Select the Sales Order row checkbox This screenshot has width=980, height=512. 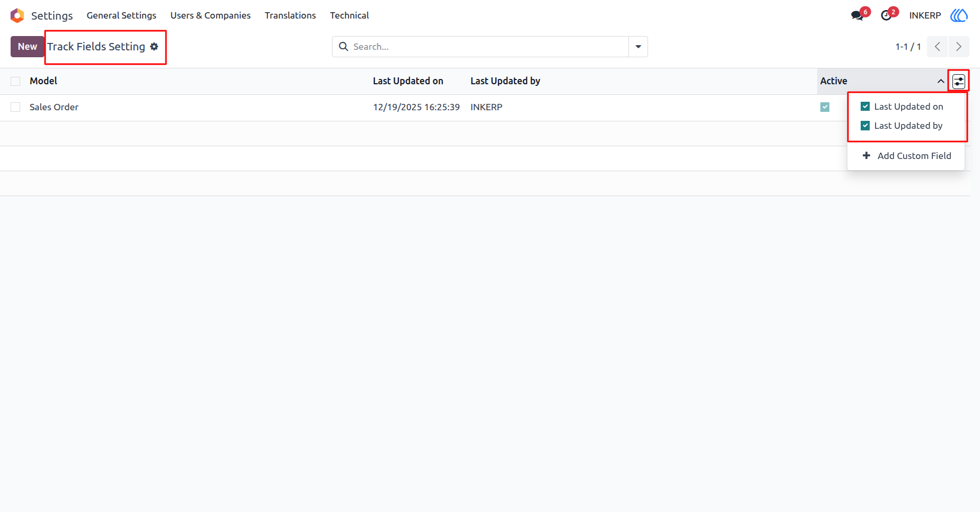click(x=15, y=107)
